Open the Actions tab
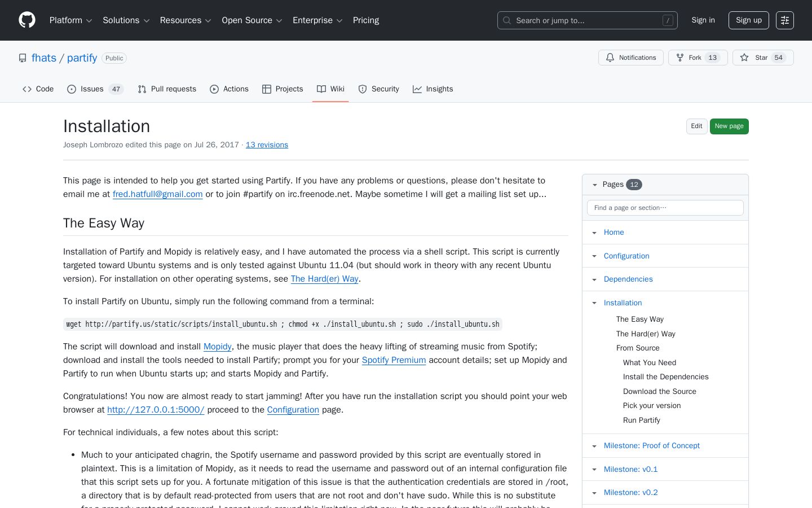The height and width of the screenshot is (508, 812). point(229,89)
